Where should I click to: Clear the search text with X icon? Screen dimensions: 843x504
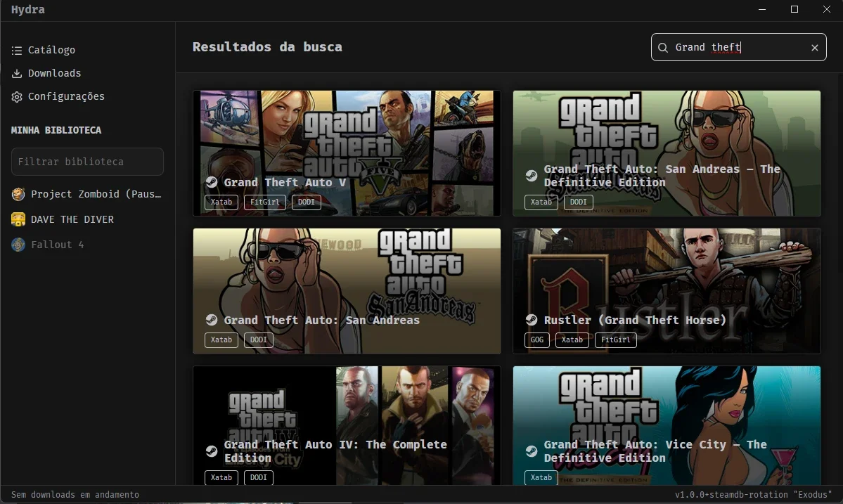coord(814,47)
